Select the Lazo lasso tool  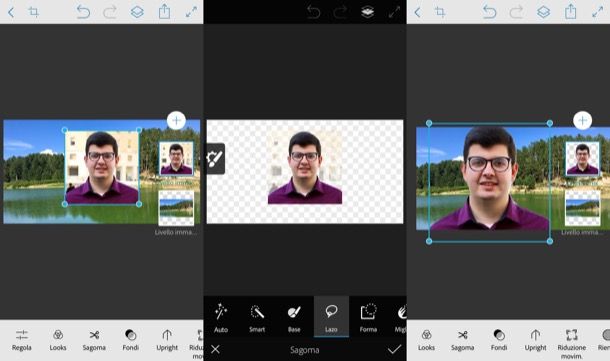pyautogui.click(x=331, y=317)
